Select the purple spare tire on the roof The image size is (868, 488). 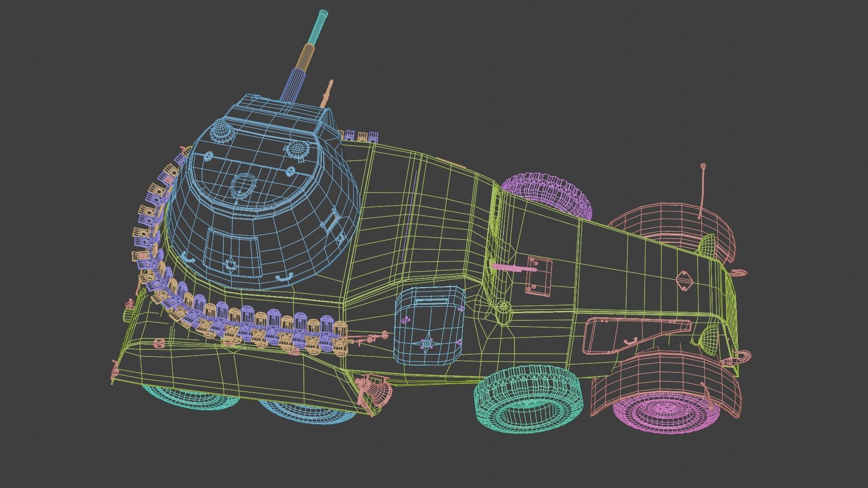(547, 195)
